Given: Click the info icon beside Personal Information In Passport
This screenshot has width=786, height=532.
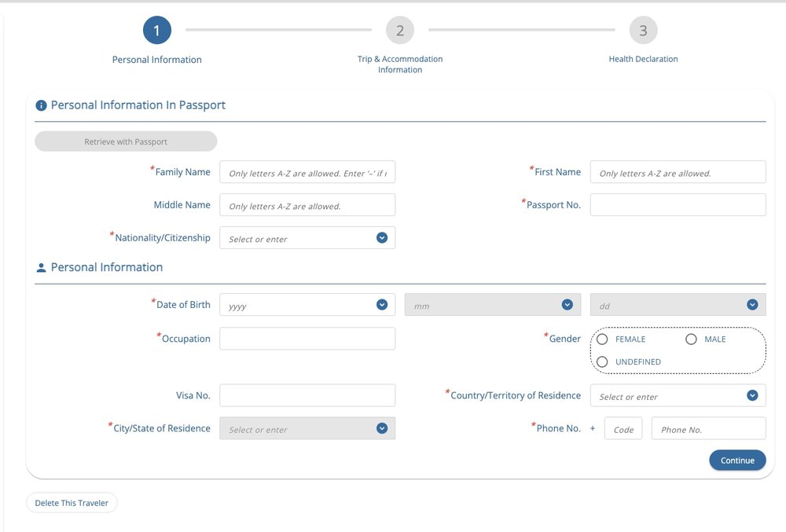Looking at the screenshot, I should click(x=42, y=105).
